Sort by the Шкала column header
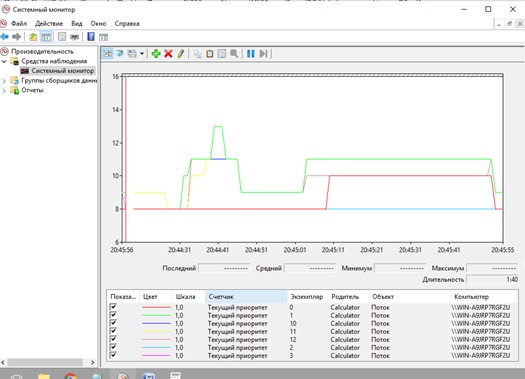 click(189, 297)
